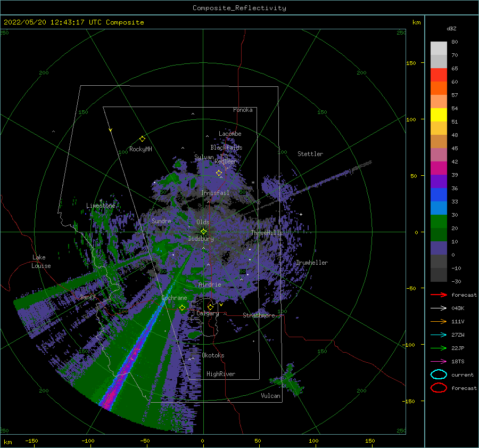479x448 pixels.
Task: Click the yellow radar-site diamond at Olds
Action: coord(203,232)
